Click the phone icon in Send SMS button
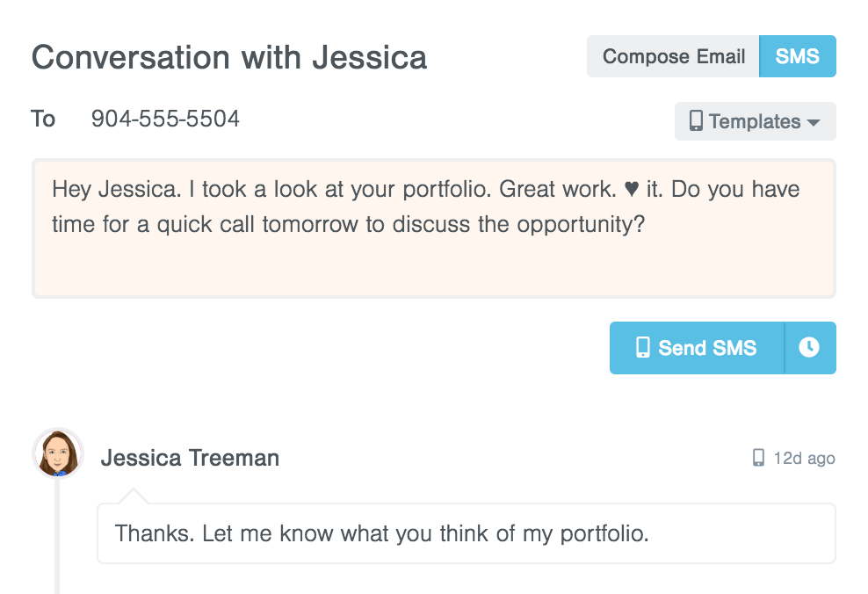The height and width of the screenshot is (594, 868). tap(643, 348)
